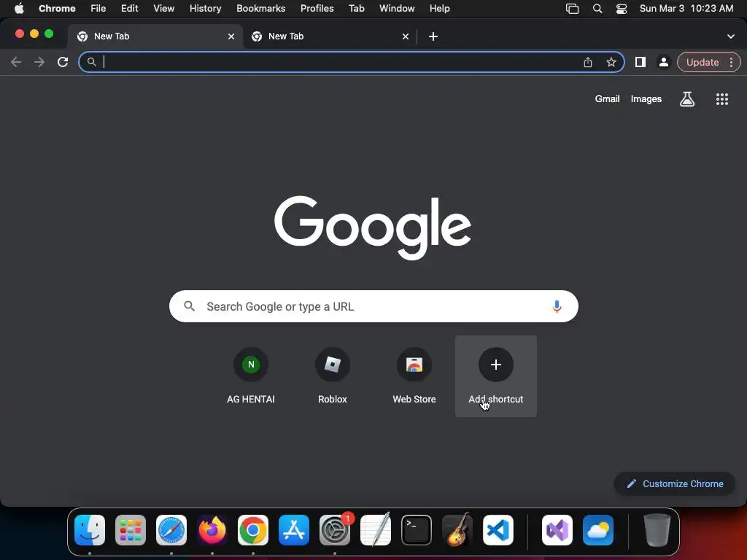Viewport: 747px width, 560px height.
Task: Open Control Center in menu bar
Action: pos(622,9)
